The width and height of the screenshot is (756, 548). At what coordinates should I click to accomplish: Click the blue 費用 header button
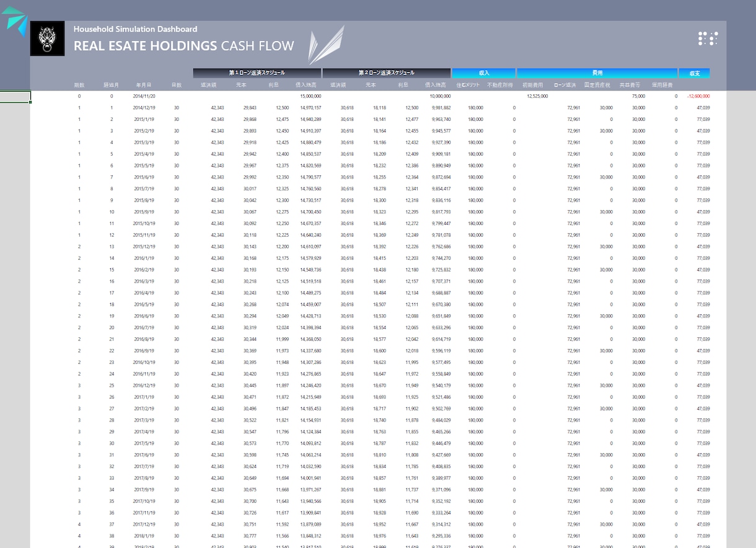tap(597, 73)
